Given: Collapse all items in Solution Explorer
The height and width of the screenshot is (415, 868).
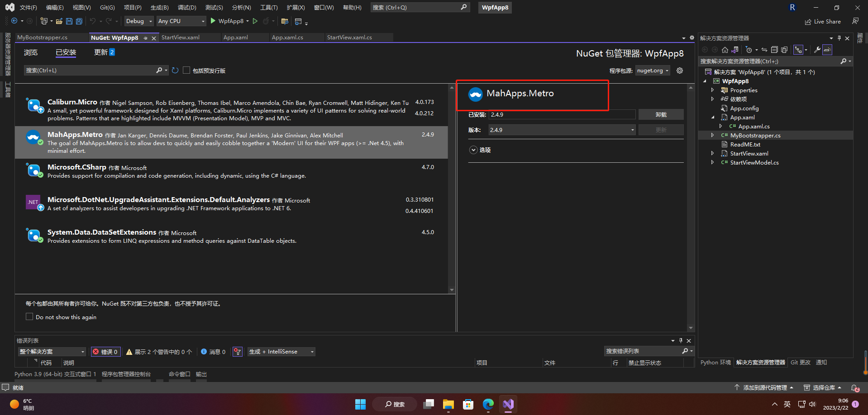Looking at the screenshot, I should click(x=774, y=50).
